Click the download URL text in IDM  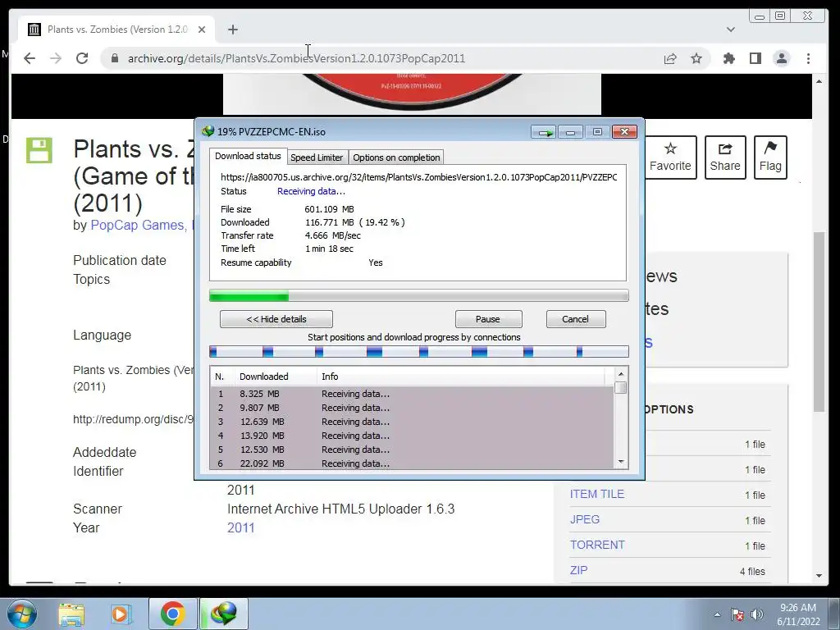[x=419, y=177]
